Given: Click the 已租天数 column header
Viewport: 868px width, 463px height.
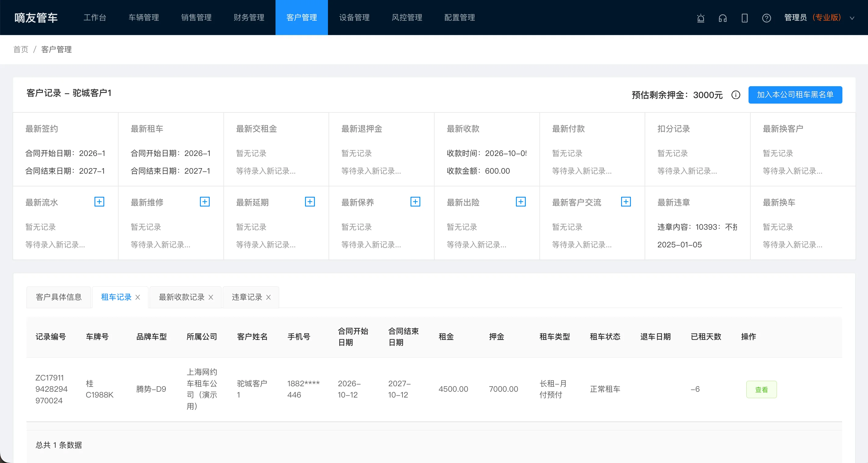Looking at the screenshot, I should (x=706, y=337).
